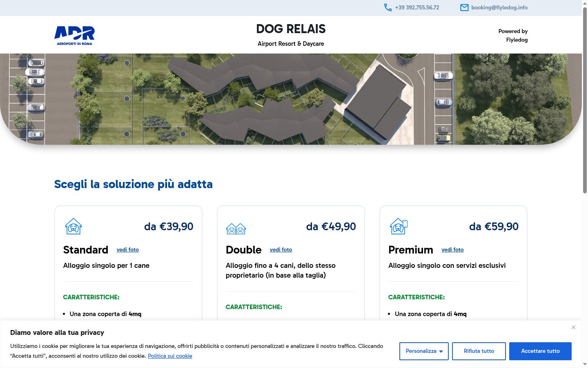Screen dimensions: 588x368
Task: Close the cookie privacy banner
Action: [x=573, y=327]
